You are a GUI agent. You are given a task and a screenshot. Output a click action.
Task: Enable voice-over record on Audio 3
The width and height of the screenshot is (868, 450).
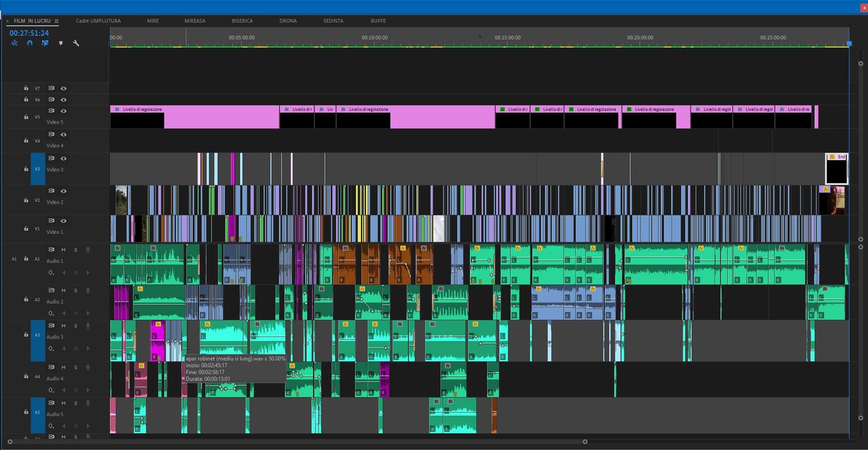(88, 325)
